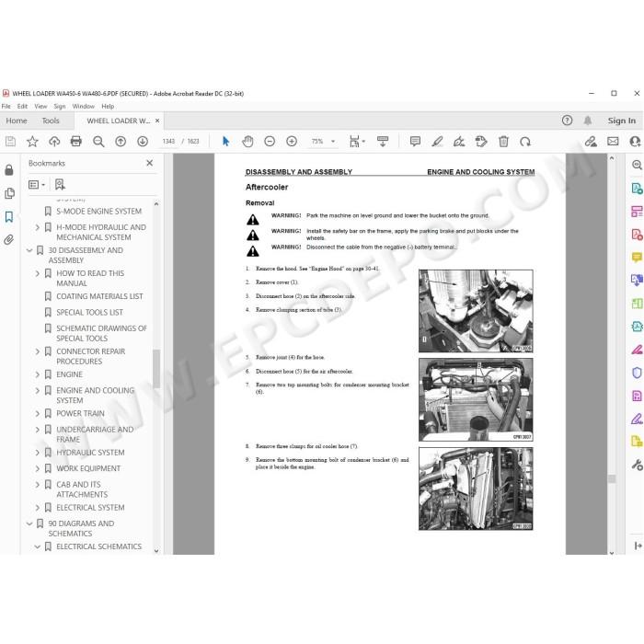Click the Rotate page icon
Viewport: 644px width, 644px height.
[x=525, y=142]
